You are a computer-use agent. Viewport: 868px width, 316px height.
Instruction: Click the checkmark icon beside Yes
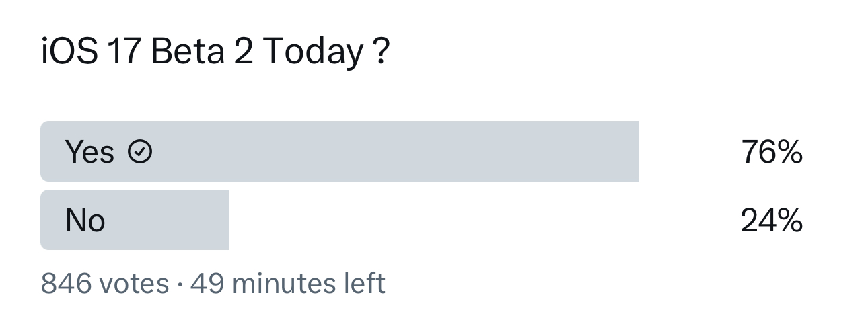pos(141,152)
